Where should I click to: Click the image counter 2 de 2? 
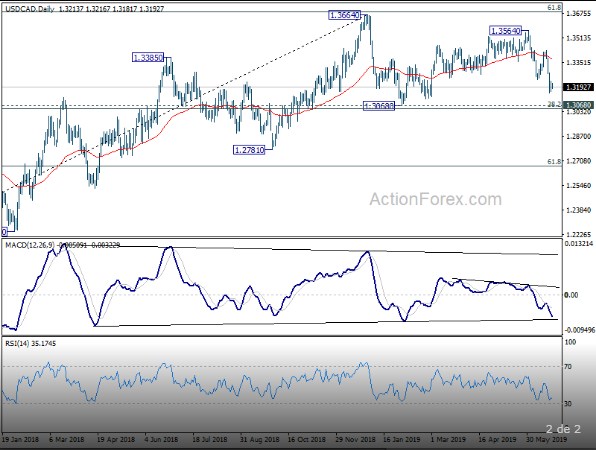point(563,429)
